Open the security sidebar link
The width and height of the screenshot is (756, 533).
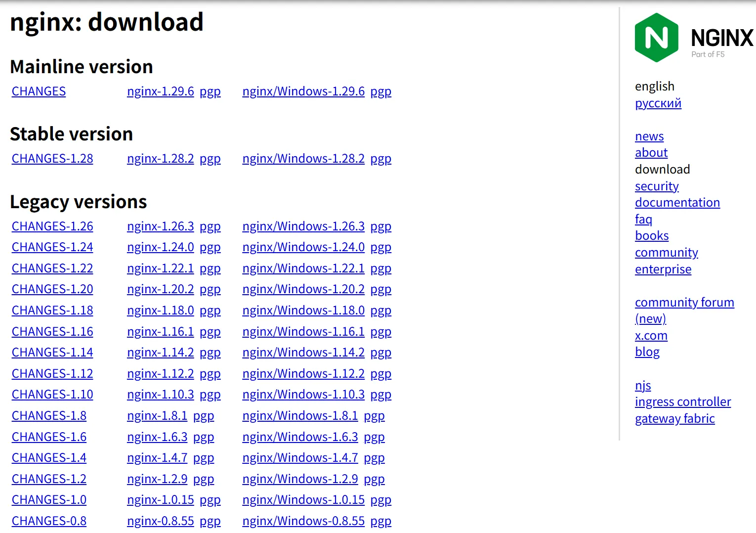[x=657, y=186]
